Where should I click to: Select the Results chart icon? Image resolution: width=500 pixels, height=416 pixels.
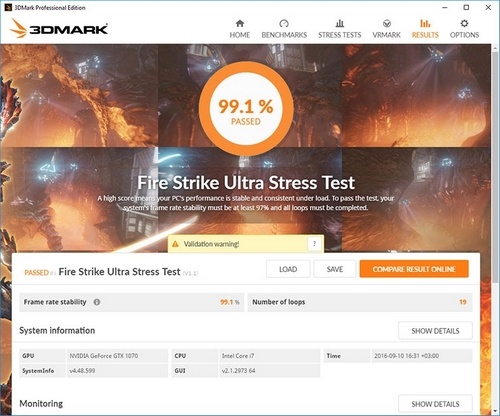pos(425,23)
